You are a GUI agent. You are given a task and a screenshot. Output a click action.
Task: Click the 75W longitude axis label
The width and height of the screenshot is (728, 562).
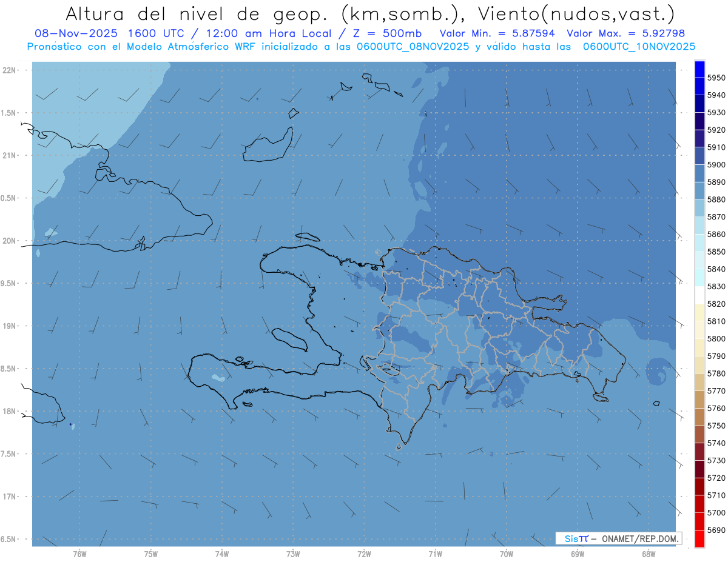[x=151, y=554]
